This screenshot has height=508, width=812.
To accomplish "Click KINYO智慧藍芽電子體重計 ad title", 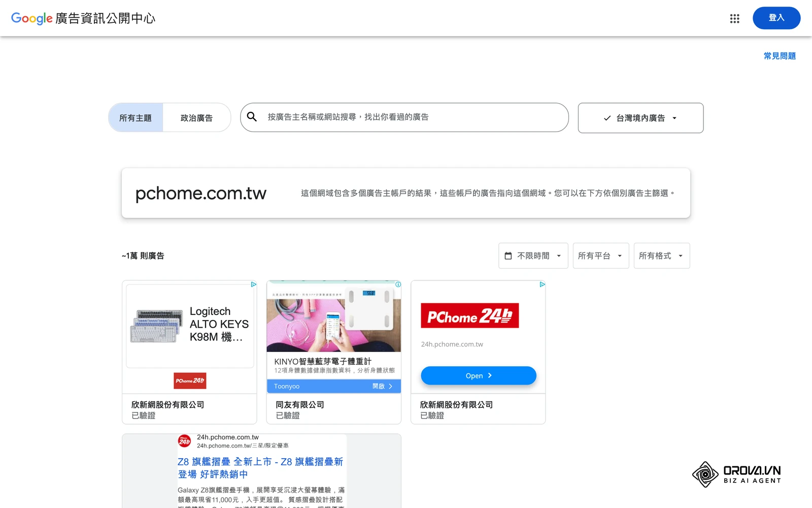I will click(x=323, y=361).
